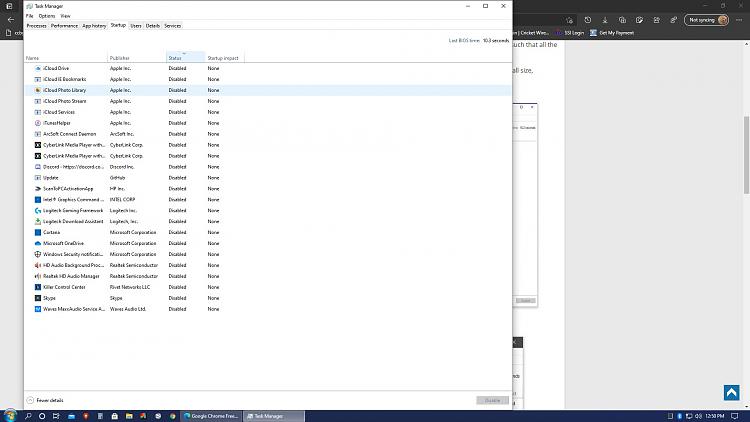Select the HD Audio Background Process speaker icon
Screen dimensions: 750x422
pos(38,265)
